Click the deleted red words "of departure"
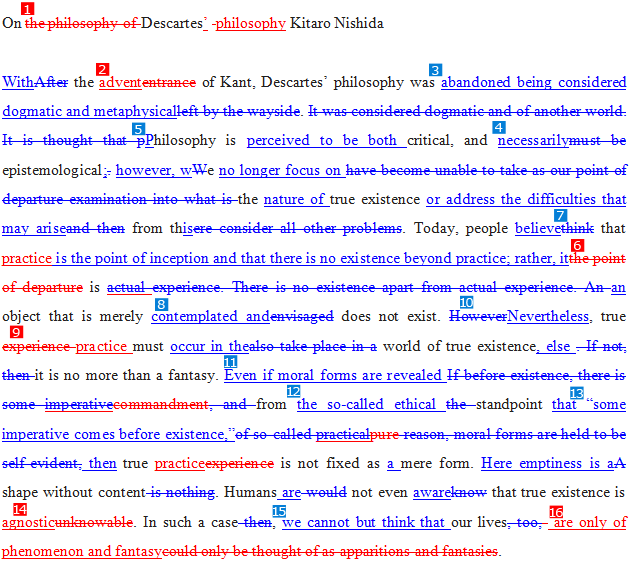Image resolution: width=630 pixels, height=567 pixels. (x=42, y=287)
